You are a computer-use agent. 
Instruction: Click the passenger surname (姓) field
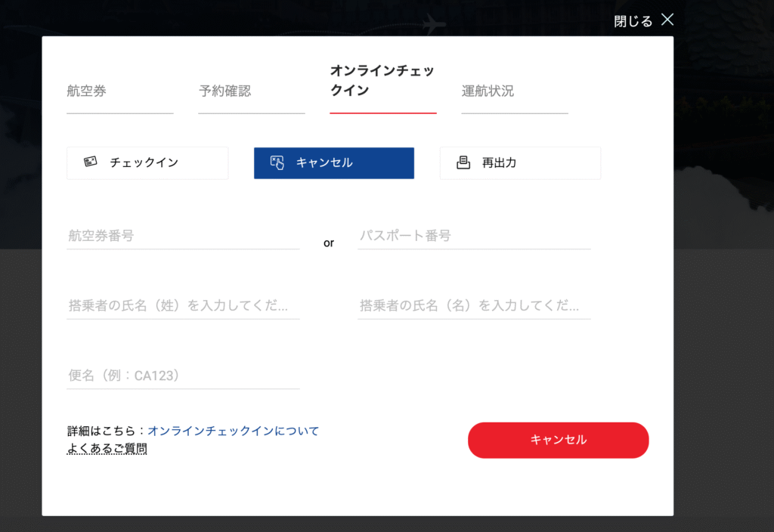[183, 306]
